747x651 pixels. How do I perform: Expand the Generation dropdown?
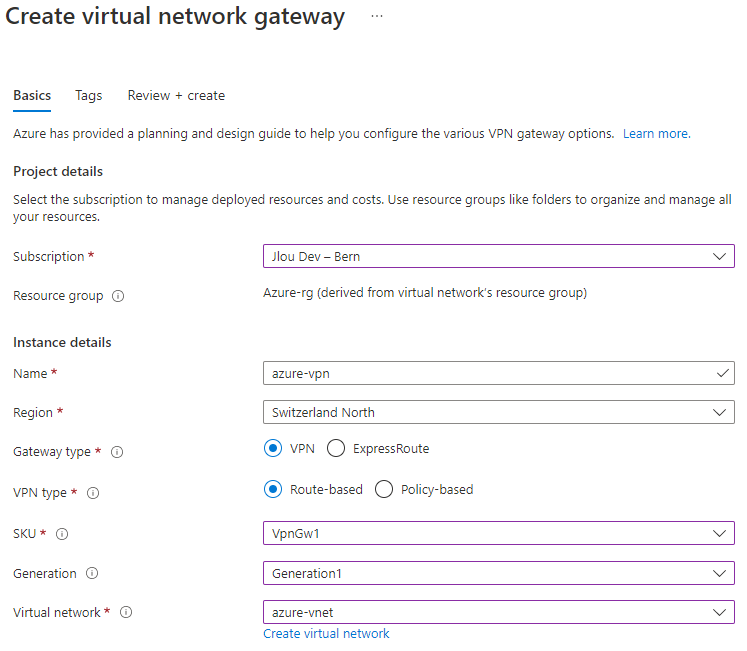tap(499, 573)
